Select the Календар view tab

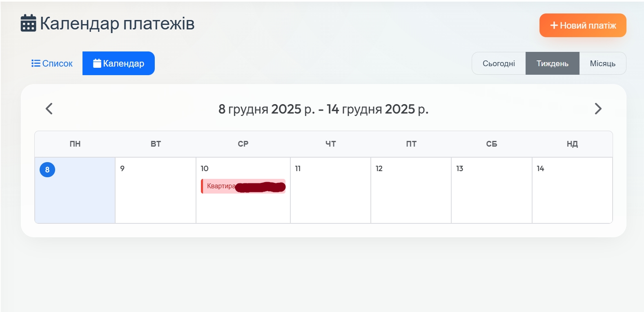click(118, 63)
